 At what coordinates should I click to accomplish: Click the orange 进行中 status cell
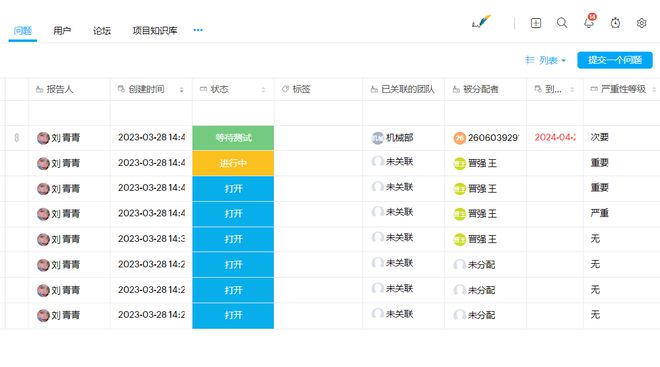click(233, 163)
